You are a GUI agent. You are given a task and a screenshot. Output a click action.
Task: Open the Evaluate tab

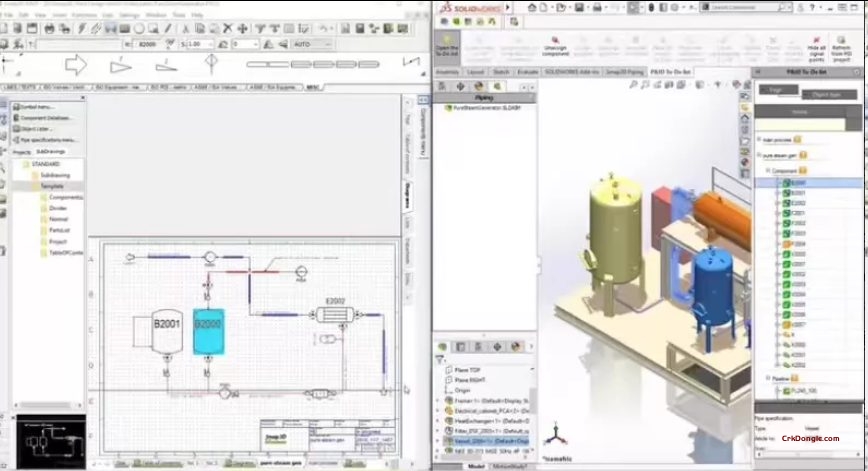527,72
